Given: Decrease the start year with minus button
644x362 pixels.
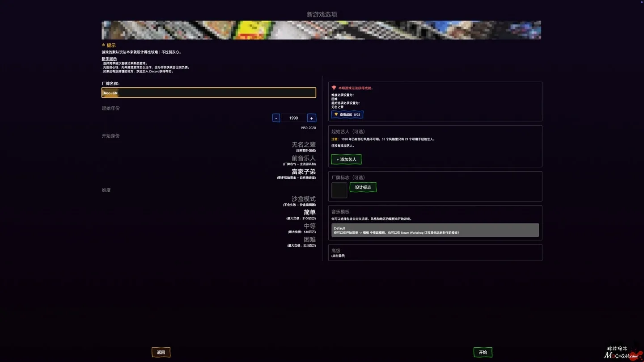Looking at the screenshot, I should click(x=276, y=118).
